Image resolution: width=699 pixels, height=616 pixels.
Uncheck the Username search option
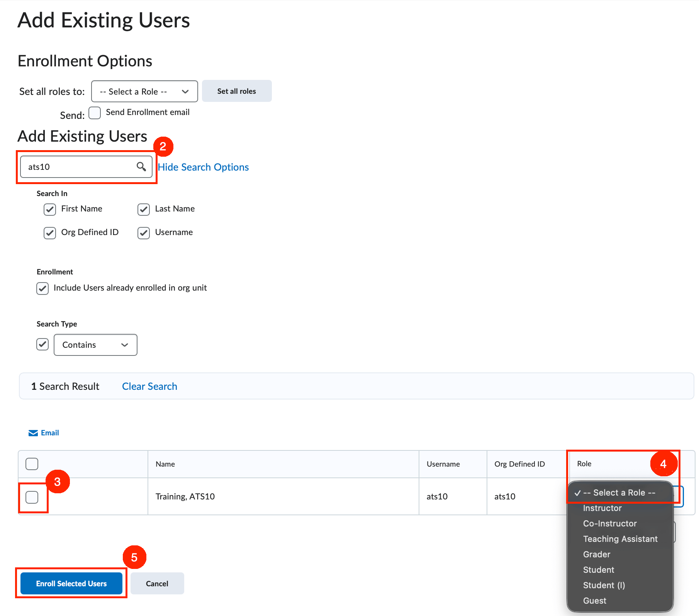(x=144, y=233)
